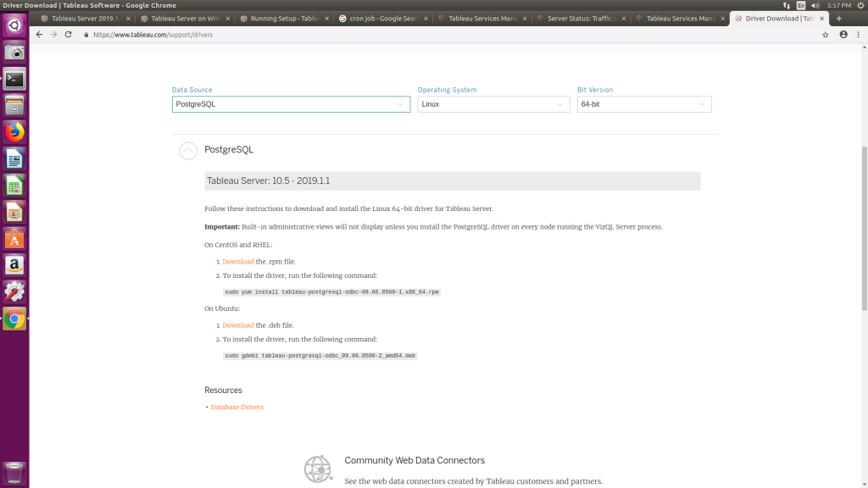Switch to the Running Setup tab

(x=281, y=18)
